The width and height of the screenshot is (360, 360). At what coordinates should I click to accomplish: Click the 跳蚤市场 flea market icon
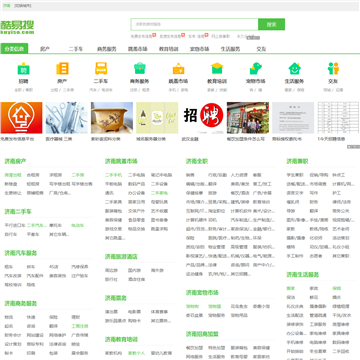178,68
